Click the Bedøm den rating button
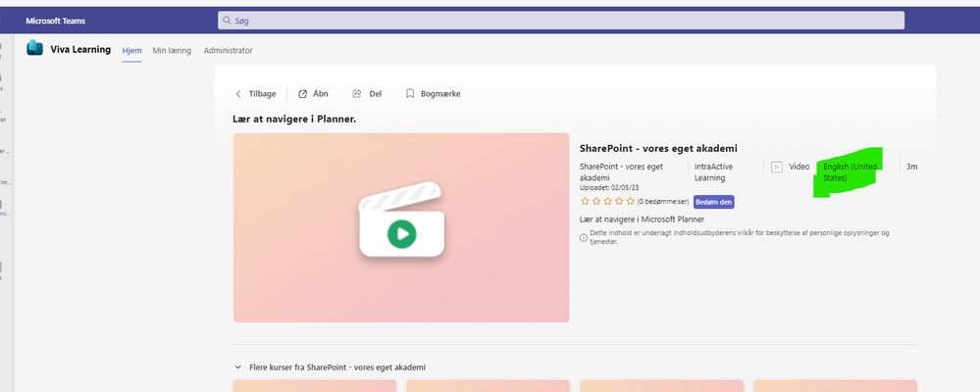The image size is (980, 392). (x=714, y=202)
